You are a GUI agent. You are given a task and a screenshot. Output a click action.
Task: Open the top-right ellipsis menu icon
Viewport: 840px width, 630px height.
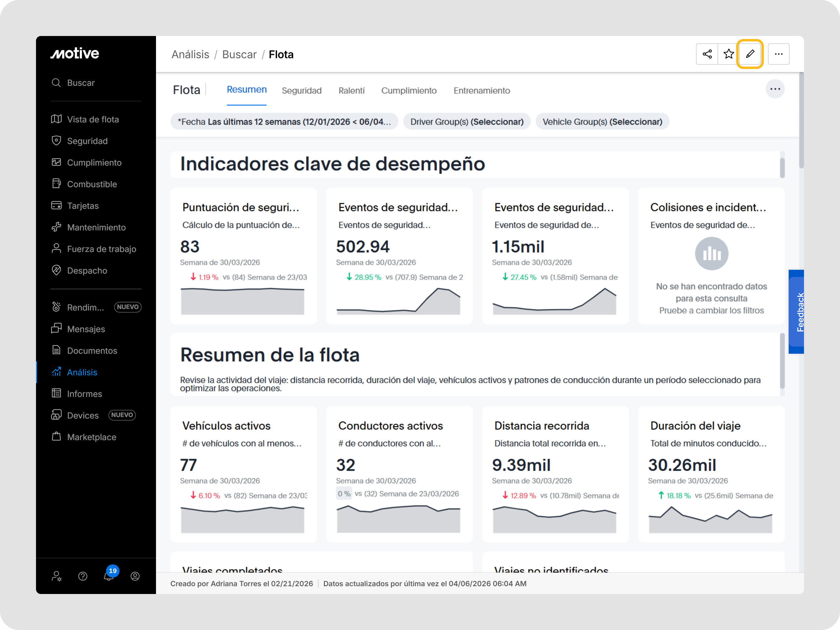point(779,54)
